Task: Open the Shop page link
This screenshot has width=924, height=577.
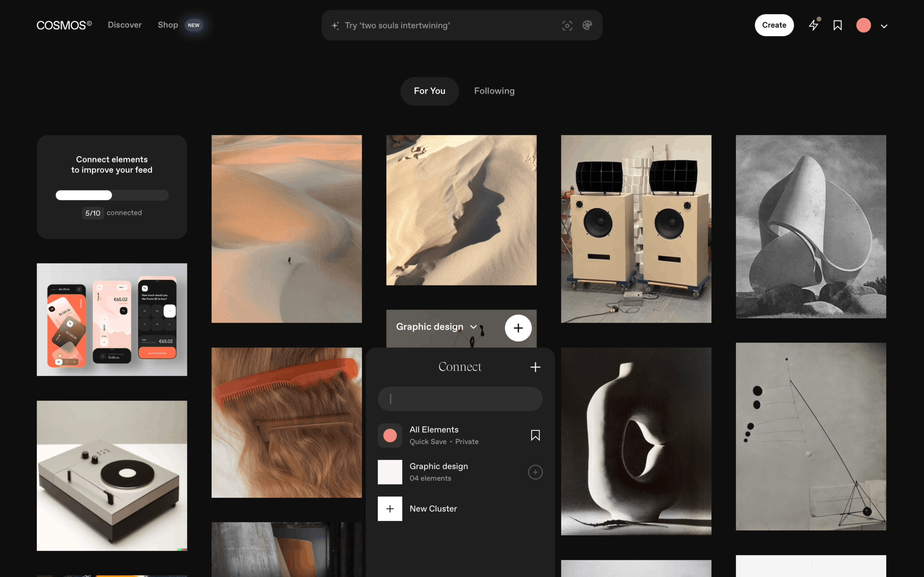Action: pos(168,25)
